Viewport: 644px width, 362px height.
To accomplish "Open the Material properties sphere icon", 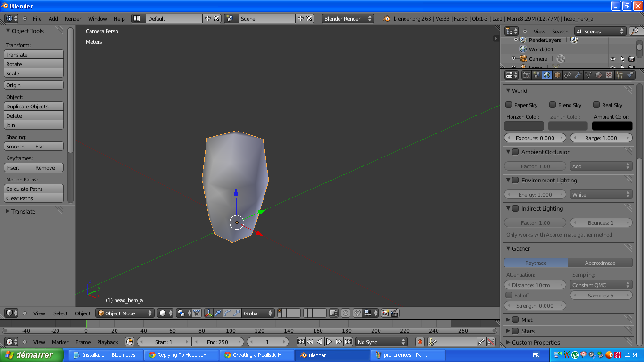I will click(599, 75).
